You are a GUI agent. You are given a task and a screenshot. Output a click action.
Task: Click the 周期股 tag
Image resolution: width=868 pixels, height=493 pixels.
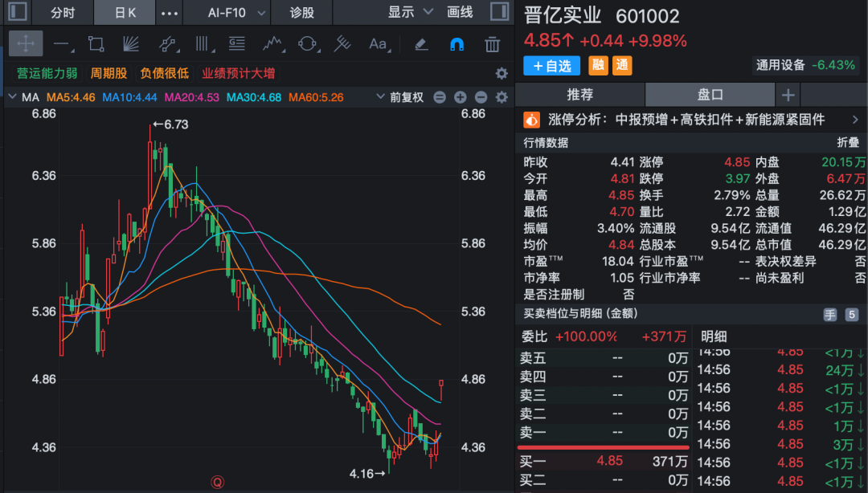click(x=108, y=73)
